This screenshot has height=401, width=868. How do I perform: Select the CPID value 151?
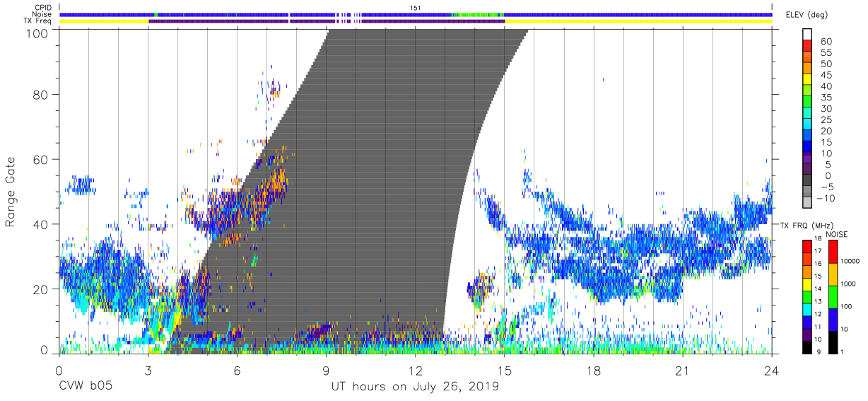pyautogui.click(x=415, y=8)
